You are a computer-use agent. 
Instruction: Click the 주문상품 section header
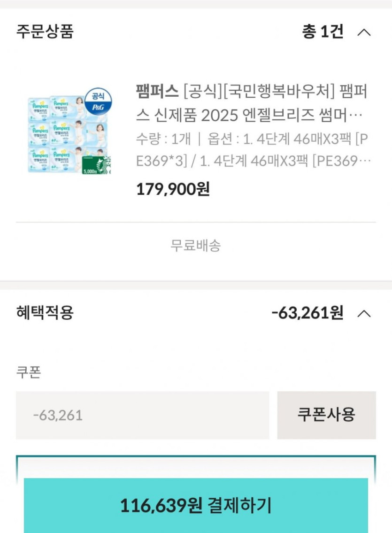pos(45,32)
